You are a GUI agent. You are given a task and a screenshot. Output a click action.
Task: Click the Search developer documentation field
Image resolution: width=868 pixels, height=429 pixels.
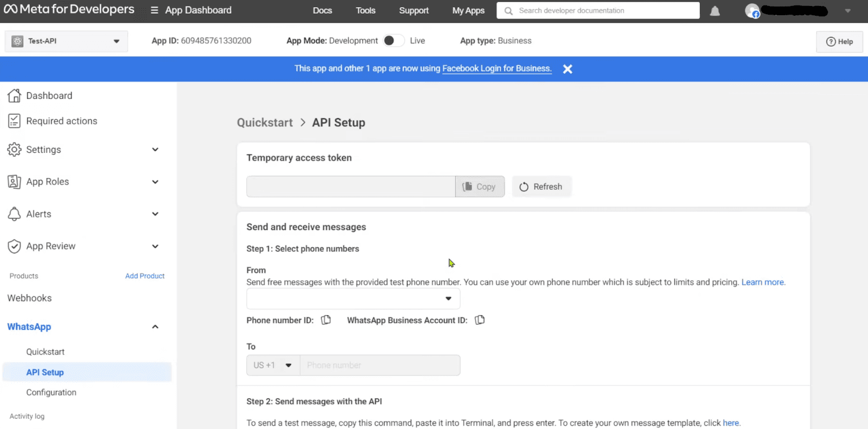[x=598, y=11]
